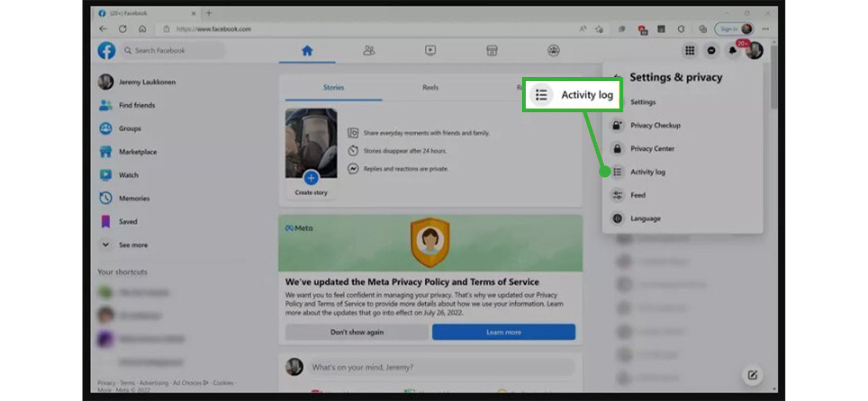The height and width of the screenshot is (401, 868).
Task: Click the new message compose icon
Action: click(752, 375)
